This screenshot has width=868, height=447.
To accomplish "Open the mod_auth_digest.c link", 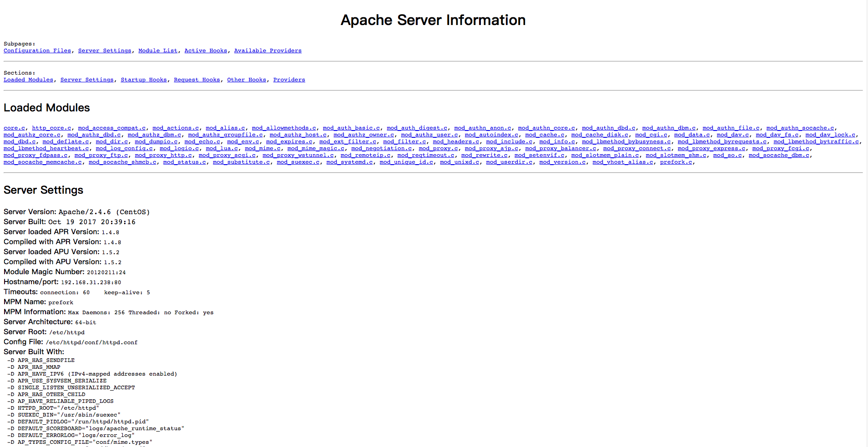I will 417,128.
